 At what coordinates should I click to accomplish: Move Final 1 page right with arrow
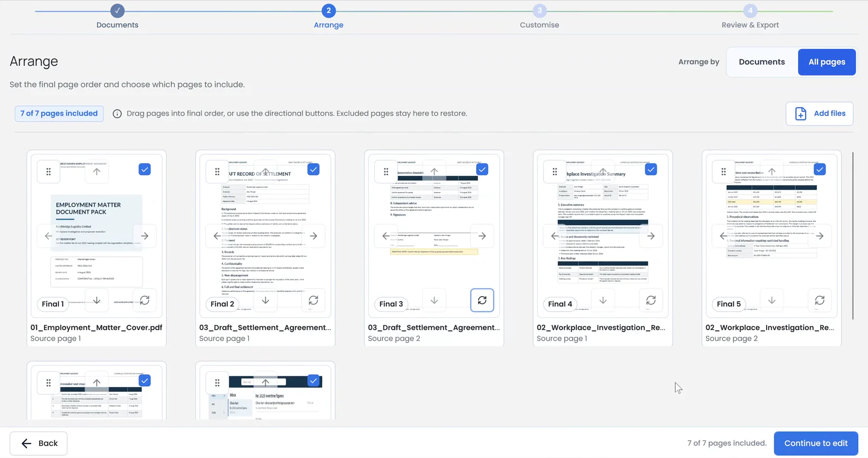click(145, 236)
